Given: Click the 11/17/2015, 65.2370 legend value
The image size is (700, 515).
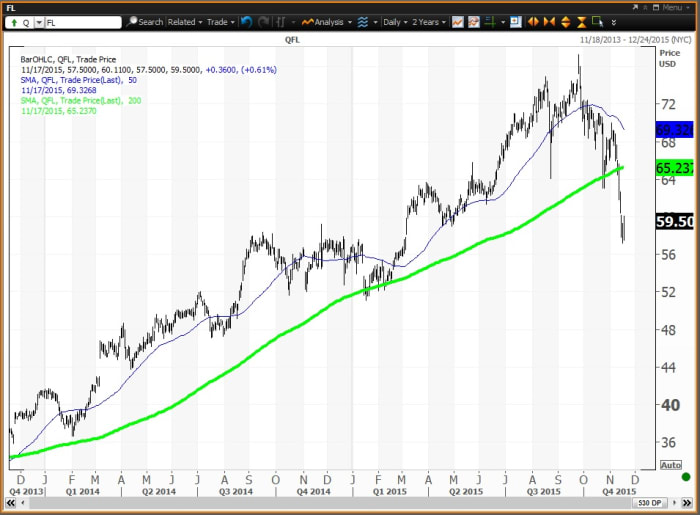Looking at the screenshot, I should pos(58,111).
